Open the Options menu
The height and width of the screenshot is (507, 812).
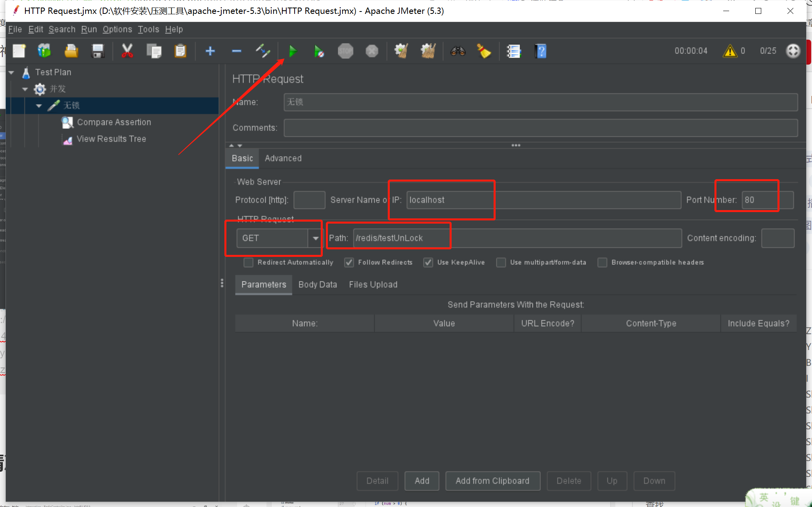tap(117, 29)
